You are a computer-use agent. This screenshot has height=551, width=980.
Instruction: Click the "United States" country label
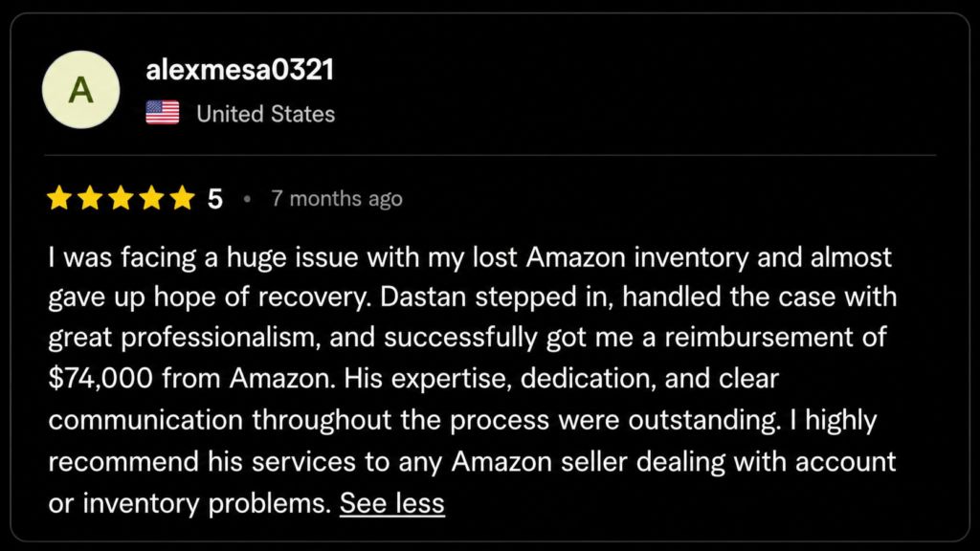265,114
